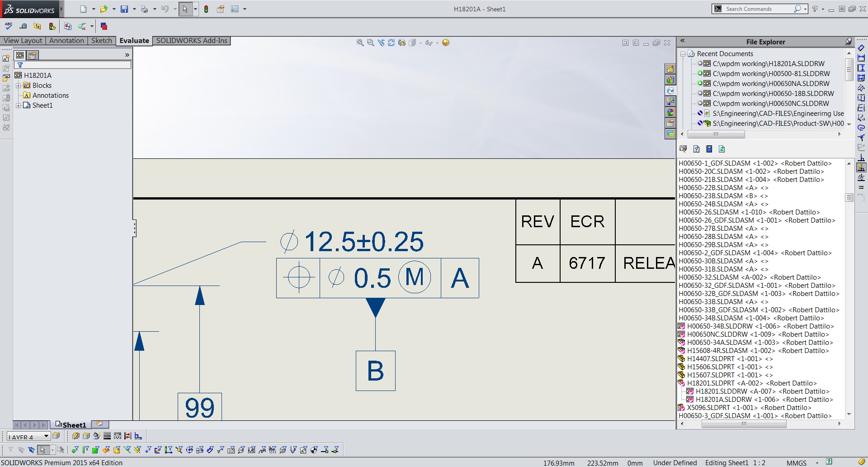Toggle Filter Vertices selection filter
Screen dimensions: 868x467
75,450
